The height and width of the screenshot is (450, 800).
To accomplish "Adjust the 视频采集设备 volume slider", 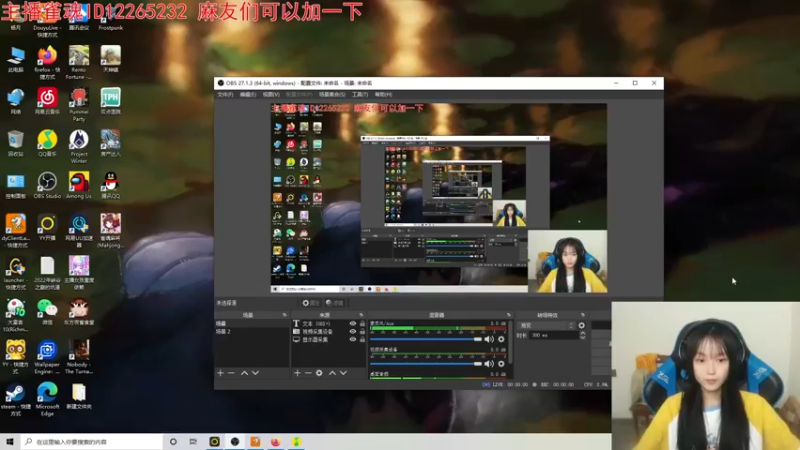I will pos(426,364).
